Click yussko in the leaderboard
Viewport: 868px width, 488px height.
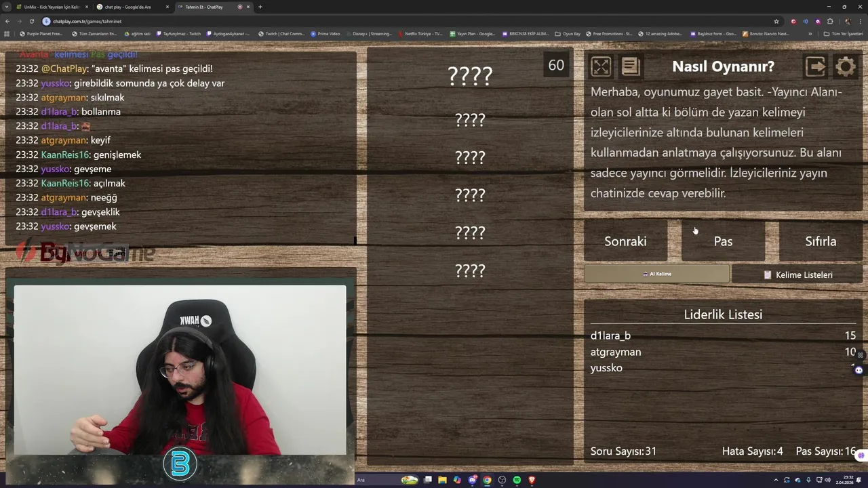[x=606, y=367]
